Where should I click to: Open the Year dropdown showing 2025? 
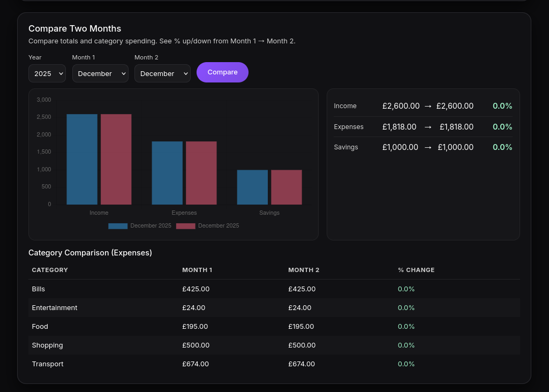pos(47,73)
